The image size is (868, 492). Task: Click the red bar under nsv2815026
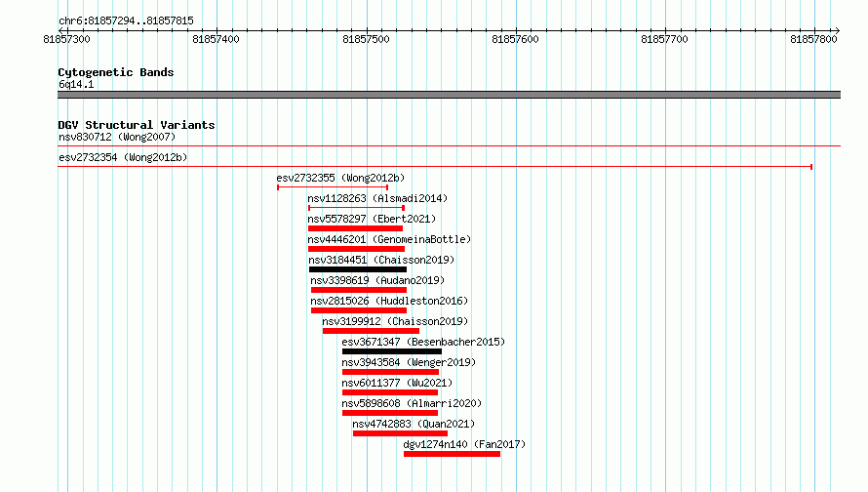tap(359, 310)
